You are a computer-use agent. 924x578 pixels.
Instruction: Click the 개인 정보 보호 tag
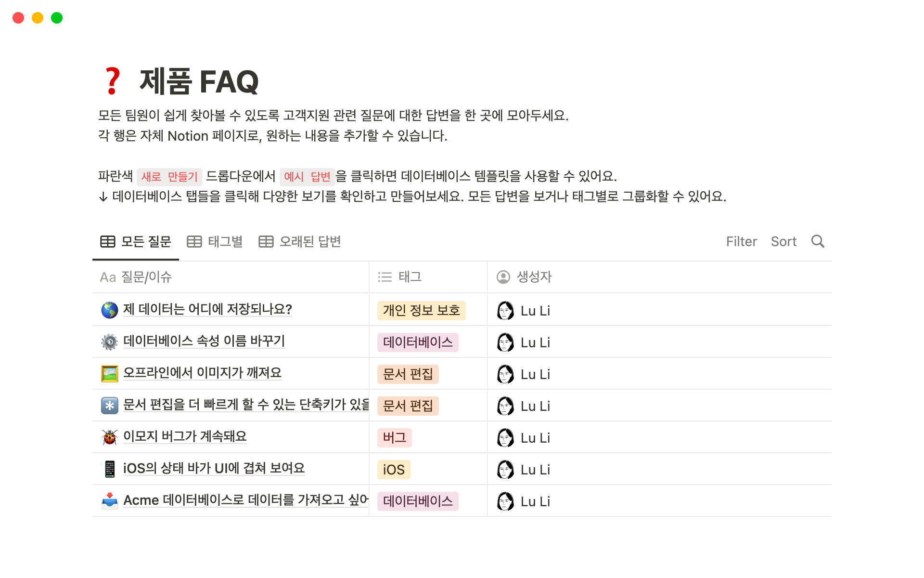(x=421, y=311)
